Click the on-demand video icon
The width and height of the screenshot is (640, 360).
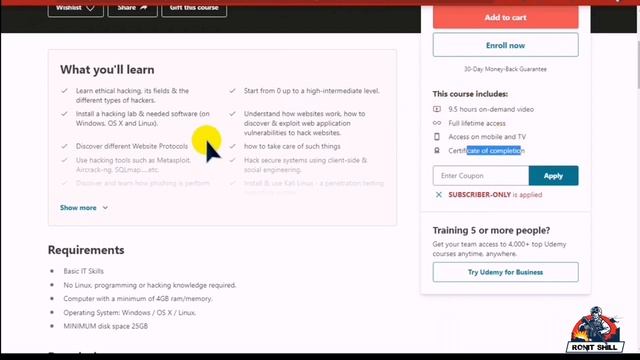pyautogui.click(x=437, y=109)
